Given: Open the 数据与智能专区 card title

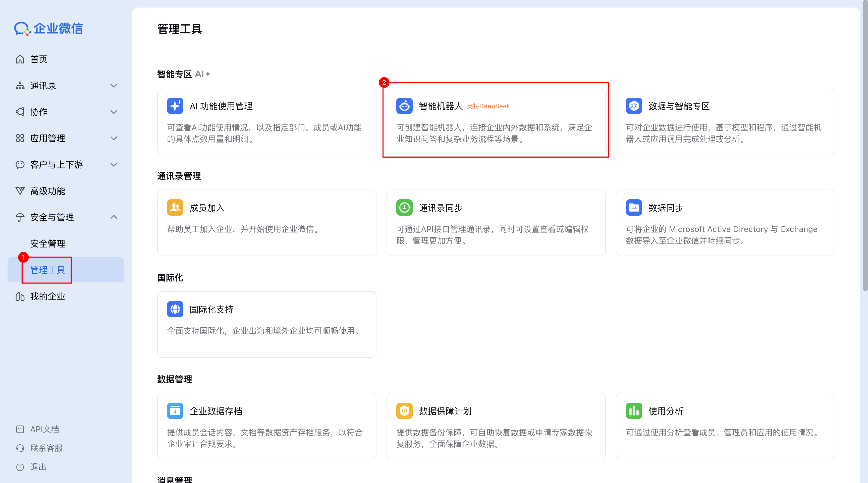Looking at the screenshot, I should point(679,106).
